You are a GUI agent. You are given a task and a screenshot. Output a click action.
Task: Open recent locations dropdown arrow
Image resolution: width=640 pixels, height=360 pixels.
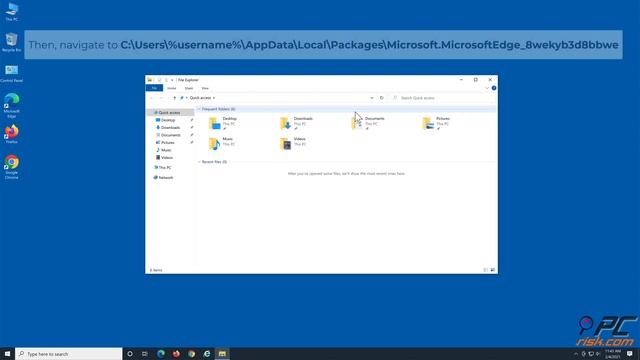pos(168,98)
